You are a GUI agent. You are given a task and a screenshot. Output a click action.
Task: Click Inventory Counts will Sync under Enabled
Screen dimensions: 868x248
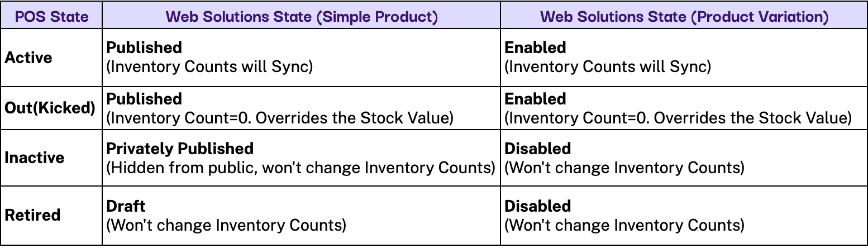[608, 67]
